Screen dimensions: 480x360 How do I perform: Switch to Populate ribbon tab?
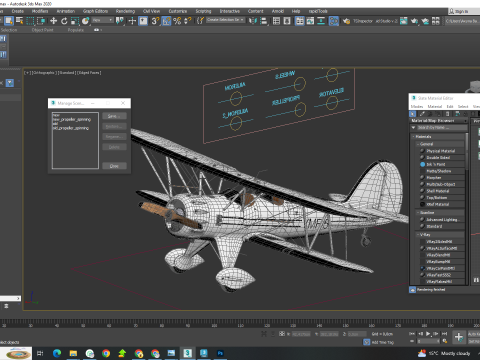tap(76, 30)
